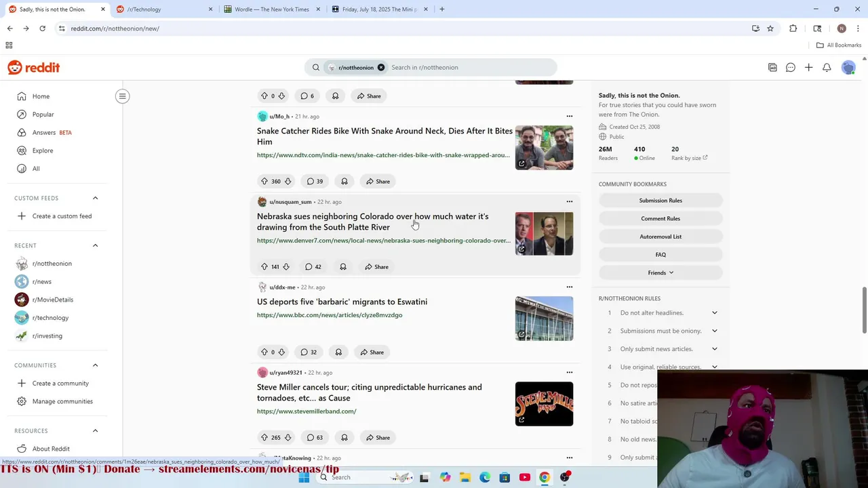The image size is (868, 488).
Task: Open a new browser tab
Action: click(x=441, y=9)
